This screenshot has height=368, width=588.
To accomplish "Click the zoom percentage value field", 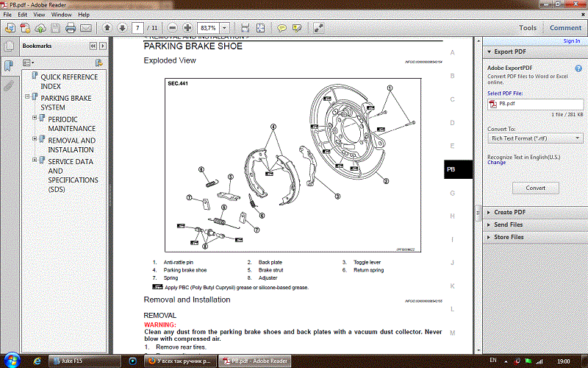I will pyautogui.click(x=208, y=28).
